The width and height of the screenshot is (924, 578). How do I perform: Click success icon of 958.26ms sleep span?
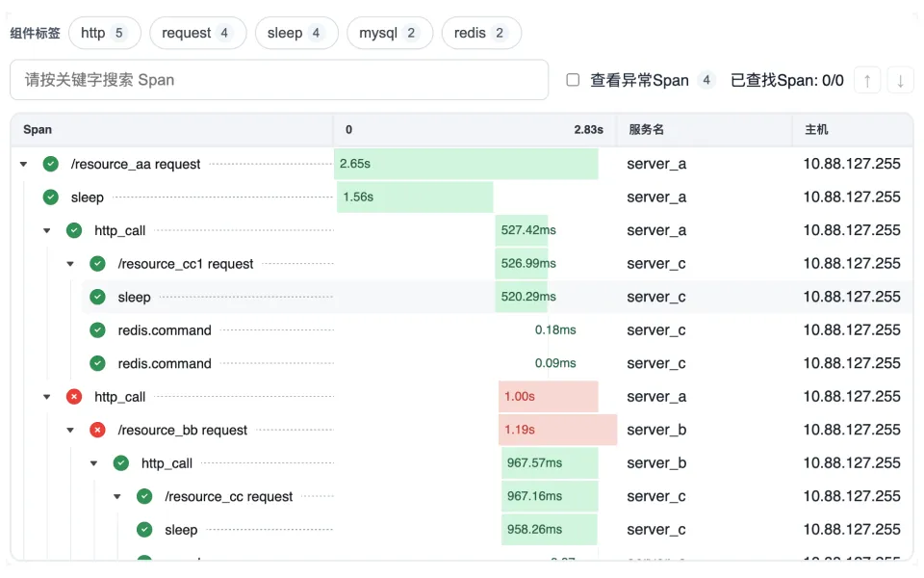pyautogui.click(x=144, y=530)
